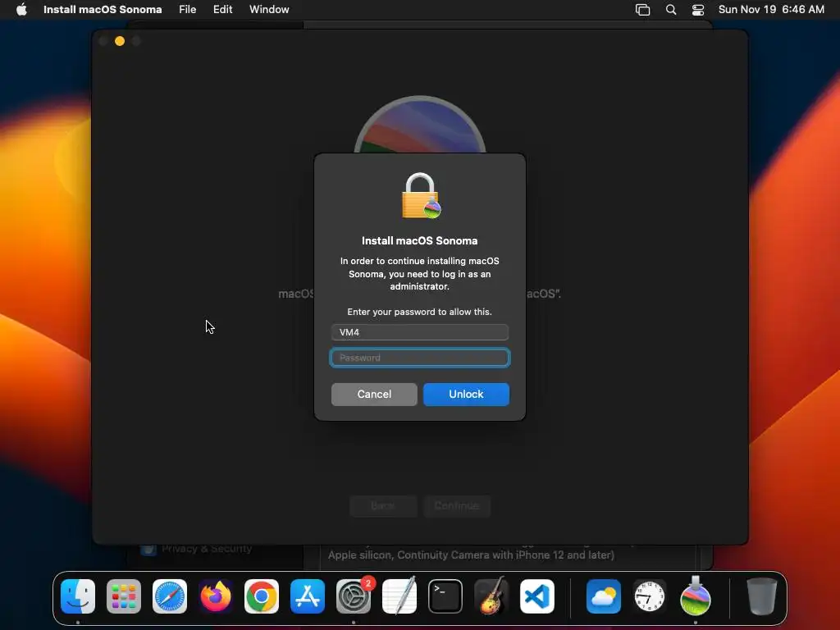Open the File menu

click(x=188, y=10)
